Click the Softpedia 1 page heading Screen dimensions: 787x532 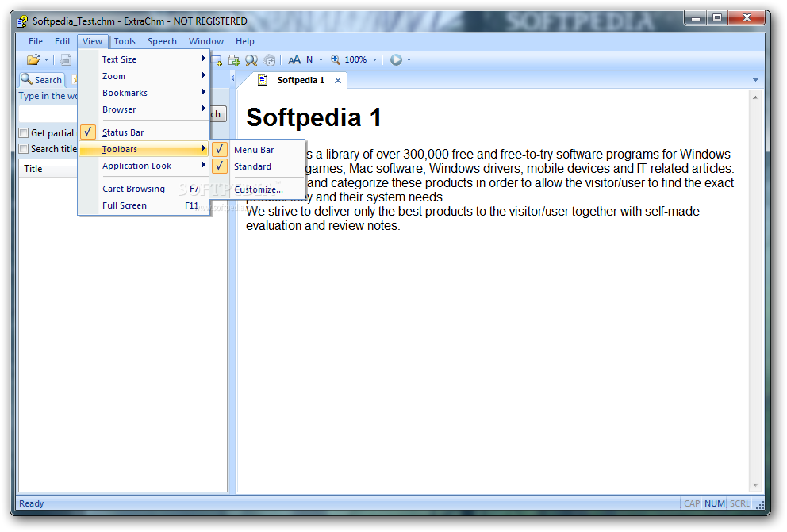click(313, 118)
